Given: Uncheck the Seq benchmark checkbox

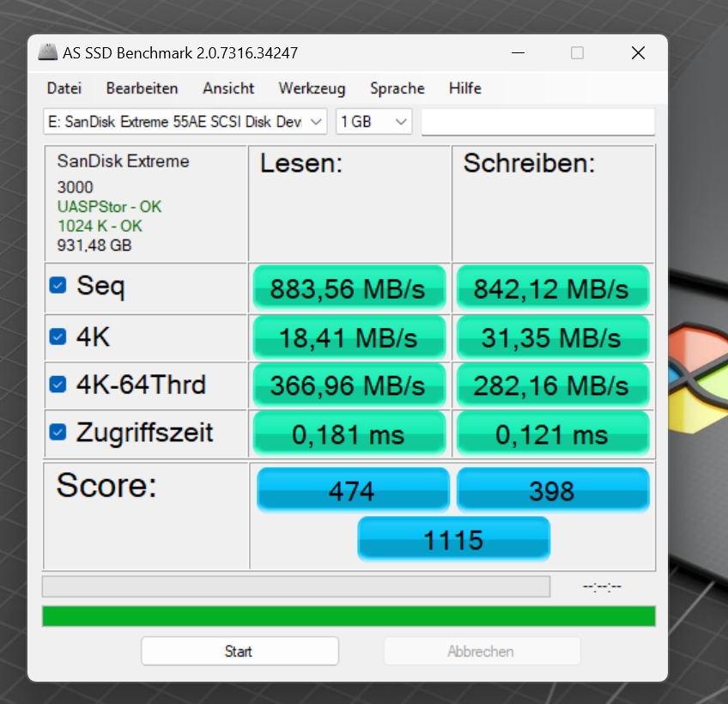Looking at the screenshot, I should point(58,285).
